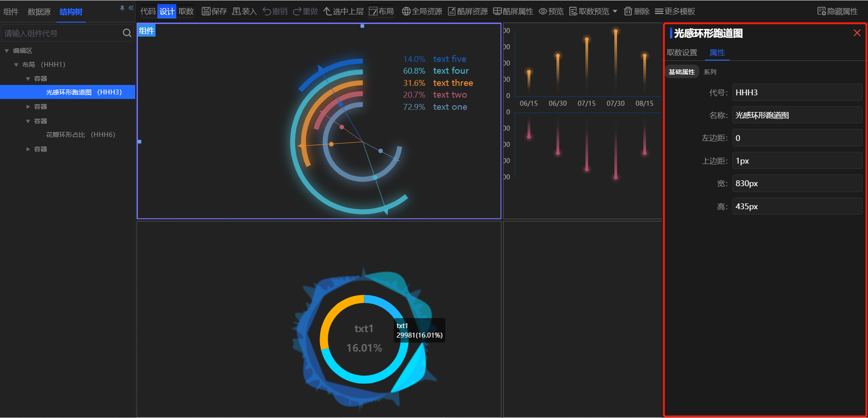Screen dimensions: 868x418
Task: Collapse the 布局 (HHH1) tree node
Action: point(16,65)
